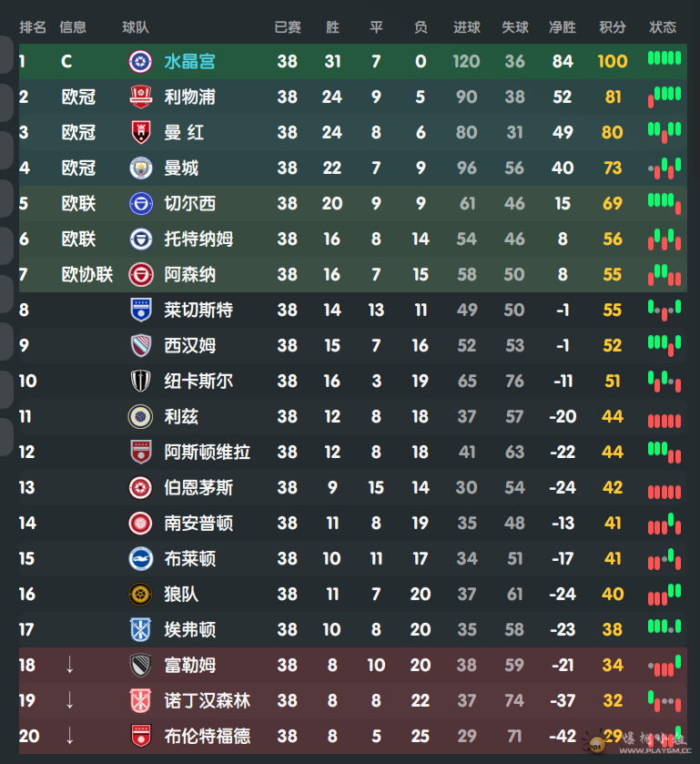Screen dimensions: 700x764
Task: Click the 富勒姆 shield crest icon
Action: point(141,665)
